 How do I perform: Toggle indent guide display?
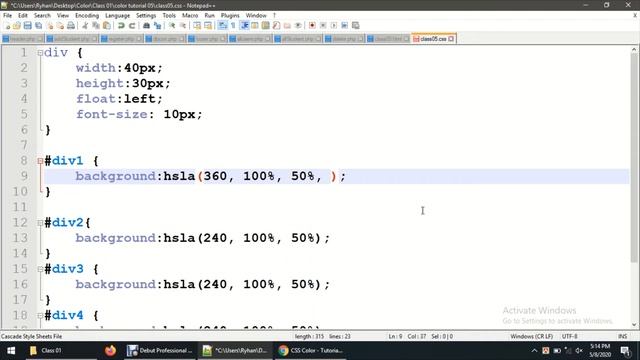click(x=244, y=26)
